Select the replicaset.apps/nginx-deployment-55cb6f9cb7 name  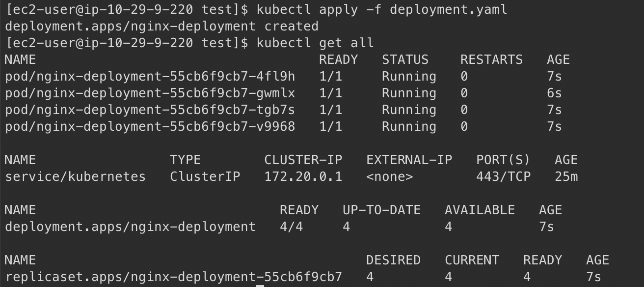(x=174, y=277)
